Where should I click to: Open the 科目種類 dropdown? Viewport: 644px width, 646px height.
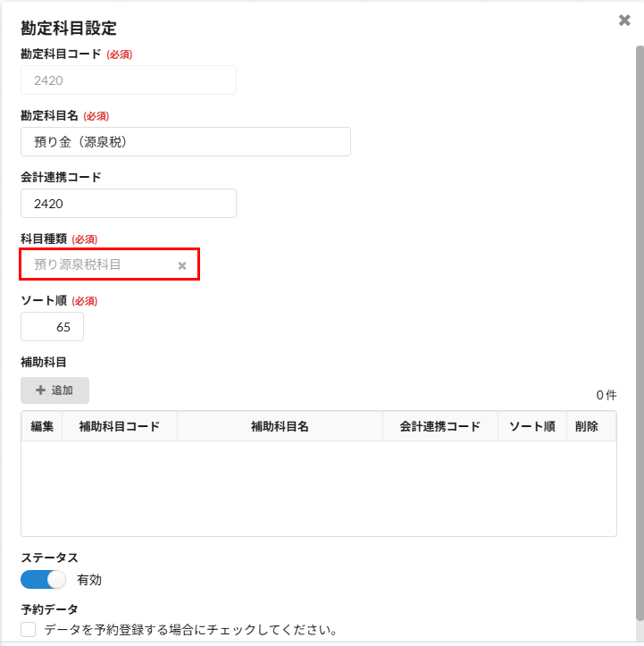pyautogui.click(x=98, y=264)
